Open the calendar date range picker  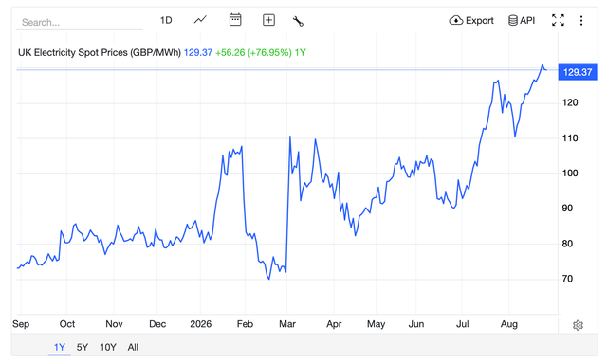235,20
